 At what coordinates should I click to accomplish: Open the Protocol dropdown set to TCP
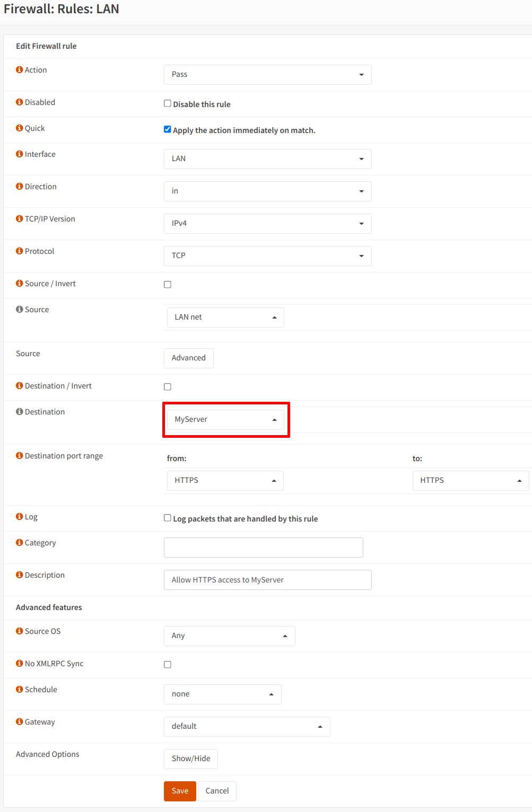pyautogui.click(x=267, y=256)
